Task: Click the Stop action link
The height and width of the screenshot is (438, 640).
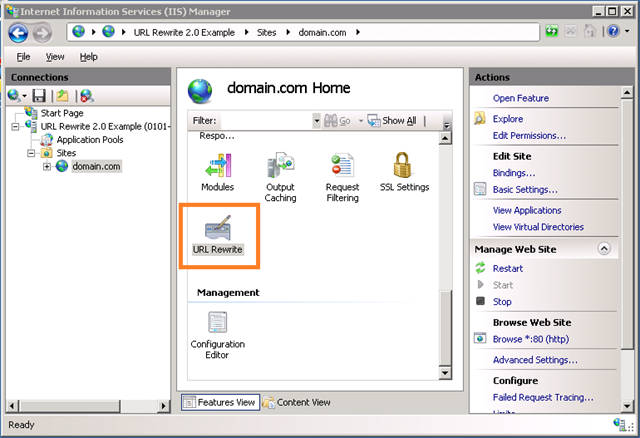Action: [x=502, y=302]
